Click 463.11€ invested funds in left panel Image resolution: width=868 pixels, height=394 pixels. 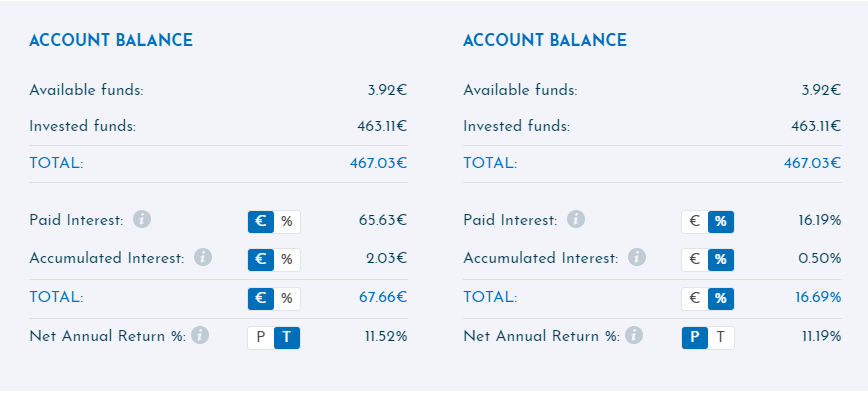(382, 126)
